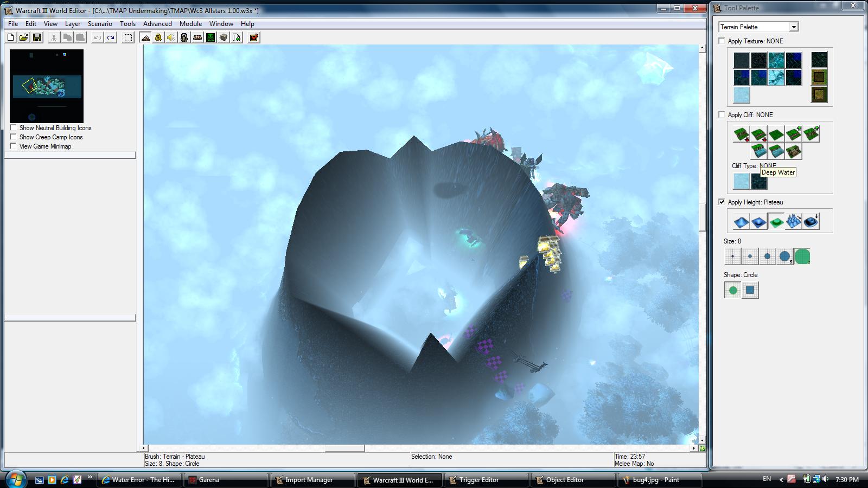Select the Shallow Water cliff tool
This screenshot has height=488, width=868.
[776, 151]
